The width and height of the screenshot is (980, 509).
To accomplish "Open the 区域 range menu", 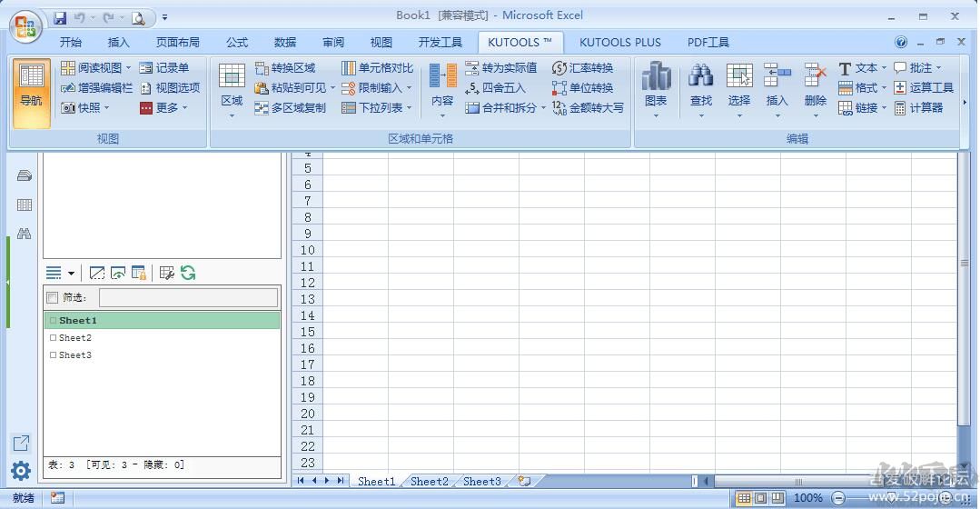I will click(x=232, y=91).
